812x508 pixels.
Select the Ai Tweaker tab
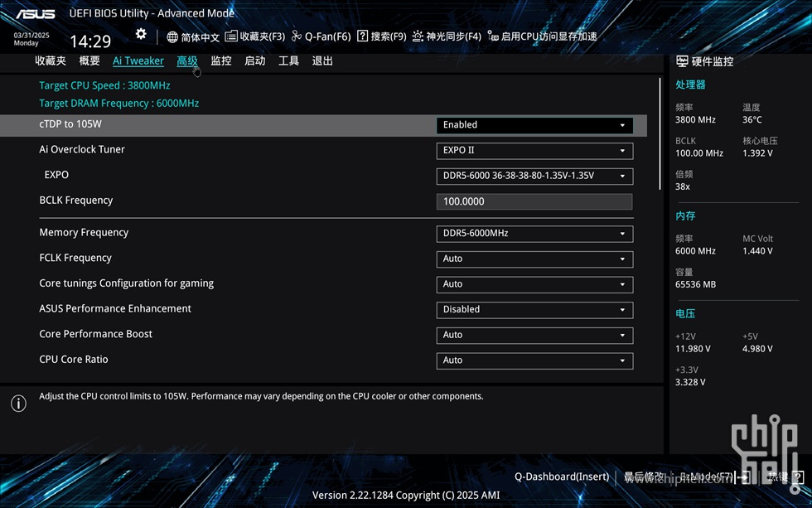click(x=138, y=60)
